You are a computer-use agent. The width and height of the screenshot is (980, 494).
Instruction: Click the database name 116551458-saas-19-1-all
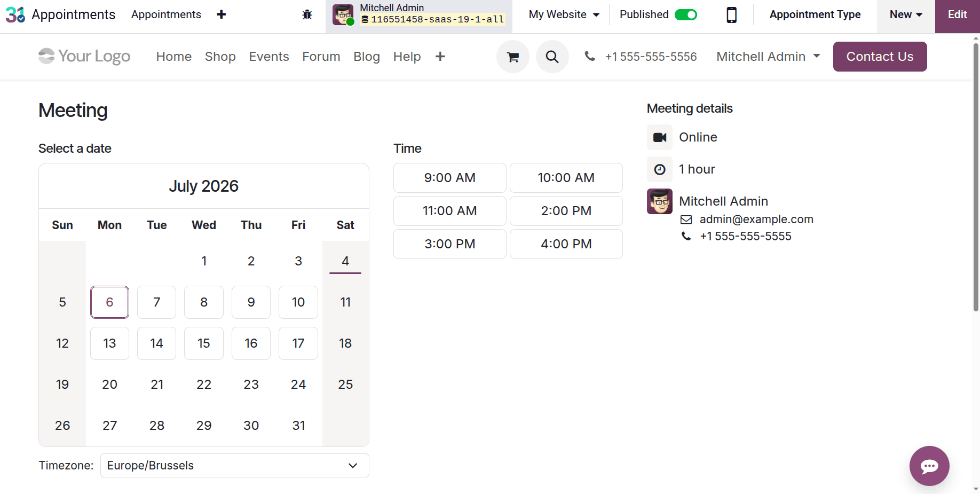[x=433, y=19]
